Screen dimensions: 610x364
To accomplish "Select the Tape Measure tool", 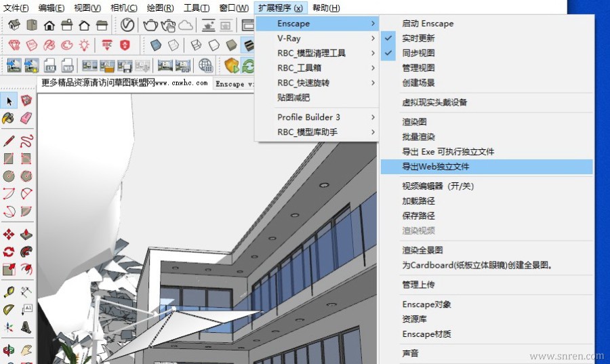I will (x=9, y=291).
